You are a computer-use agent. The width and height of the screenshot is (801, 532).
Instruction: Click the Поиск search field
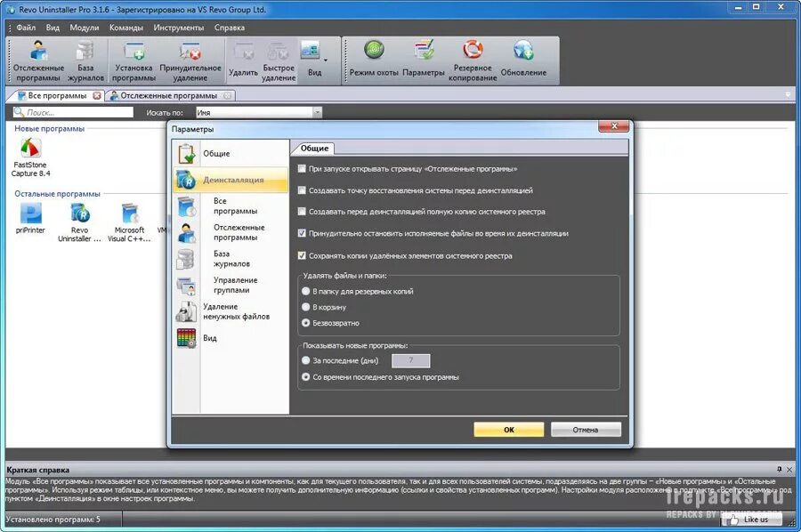click(73, 112)
